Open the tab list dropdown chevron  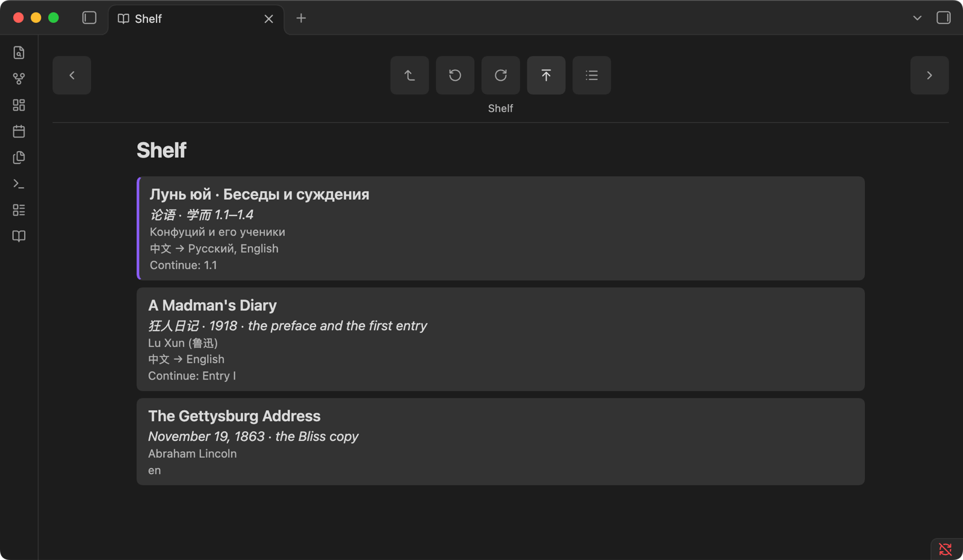pyautogui.click(x=917, y=18)
